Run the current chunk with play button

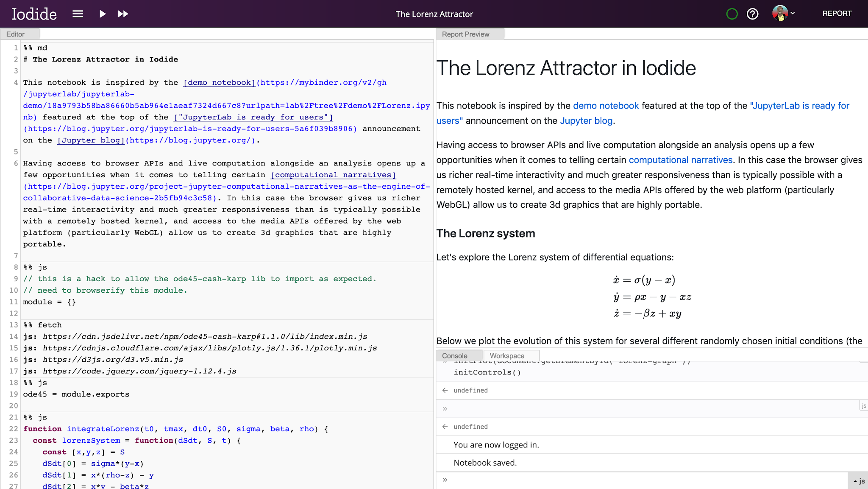[x=102, y=14]
